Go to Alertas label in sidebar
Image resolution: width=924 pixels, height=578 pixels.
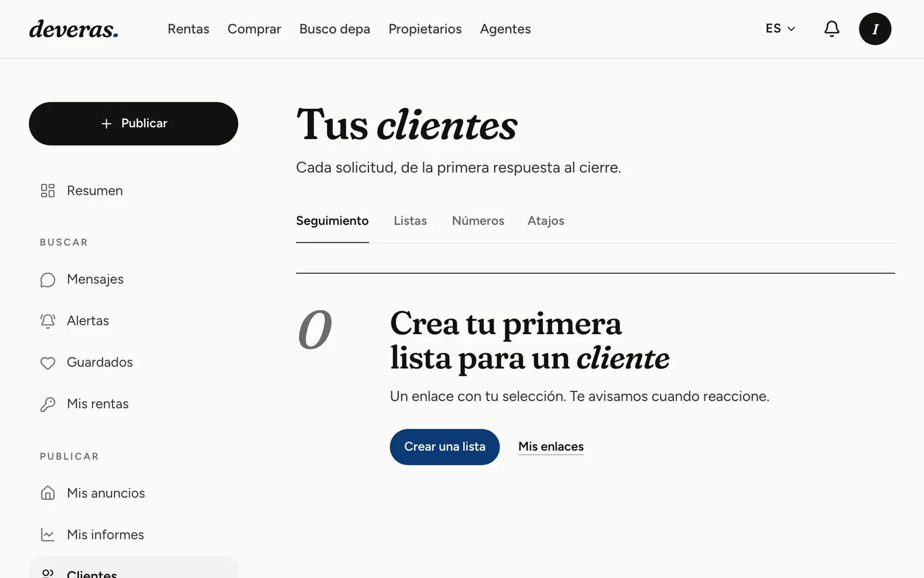[x=88, y=321]
